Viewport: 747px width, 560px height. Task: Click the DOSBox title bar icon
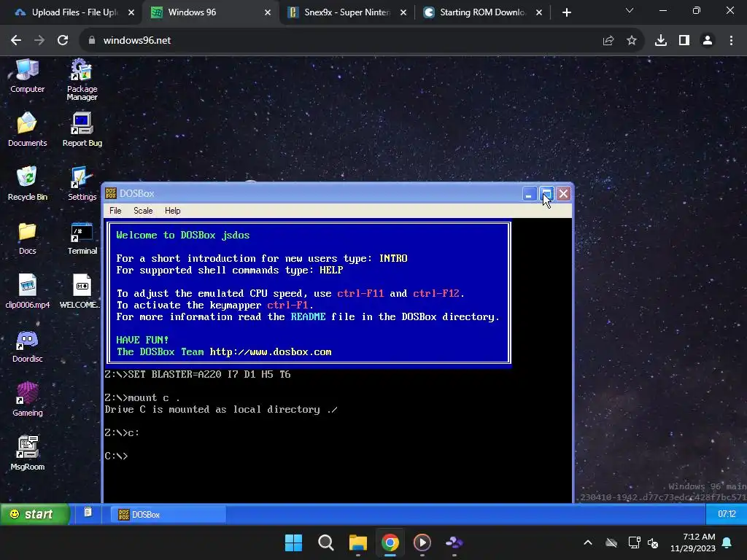coord(111,193)
